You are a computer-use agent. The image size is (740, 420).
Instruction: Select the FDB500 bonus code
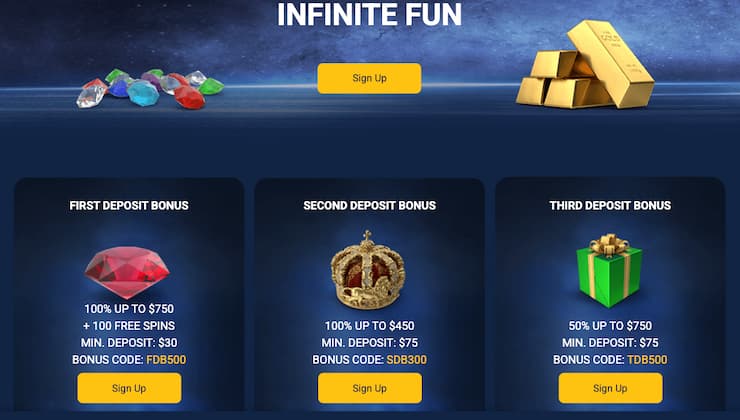click(x=166, y=360)
